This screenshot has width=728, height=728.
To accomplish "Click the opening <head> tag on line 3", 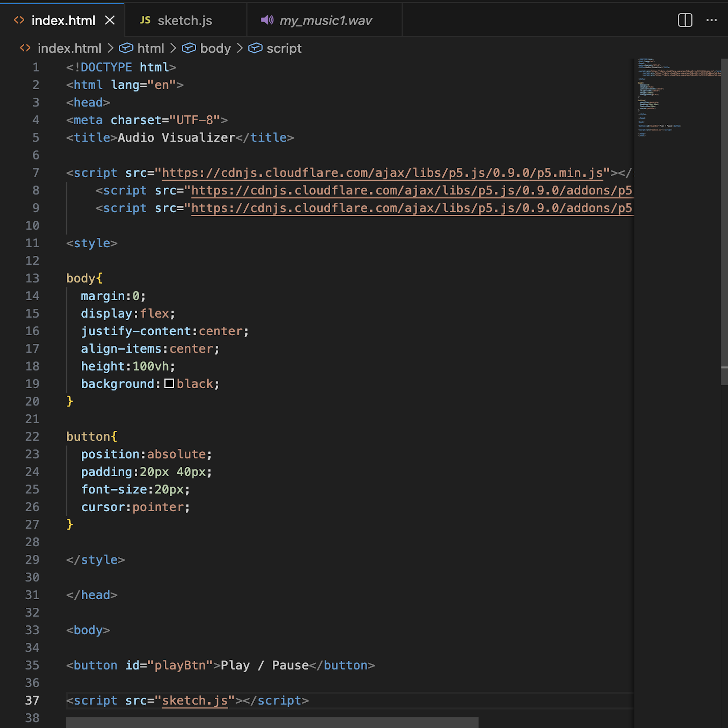I will pyautogui.click(x=88, y=102).
